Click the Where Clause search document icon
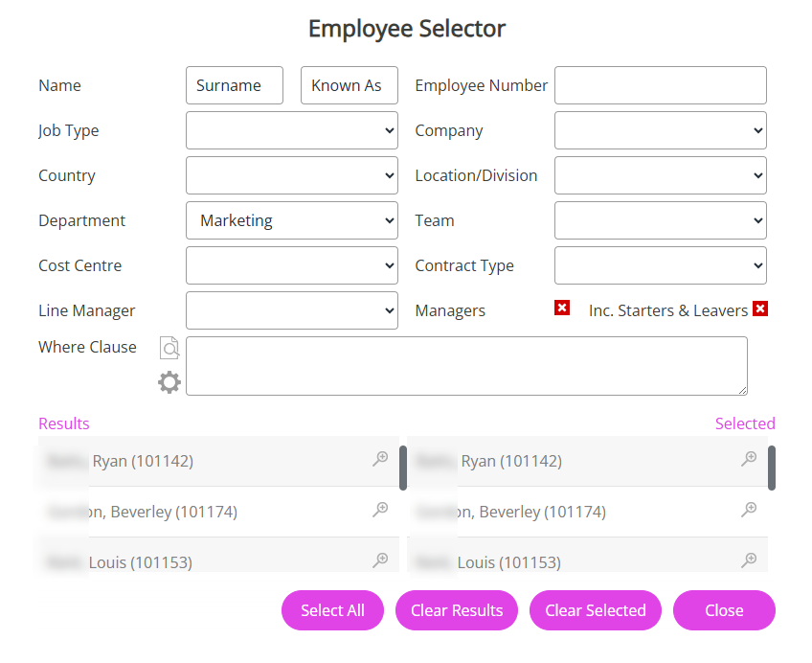The height and width of the screenshot is (663, 812). 169,348
